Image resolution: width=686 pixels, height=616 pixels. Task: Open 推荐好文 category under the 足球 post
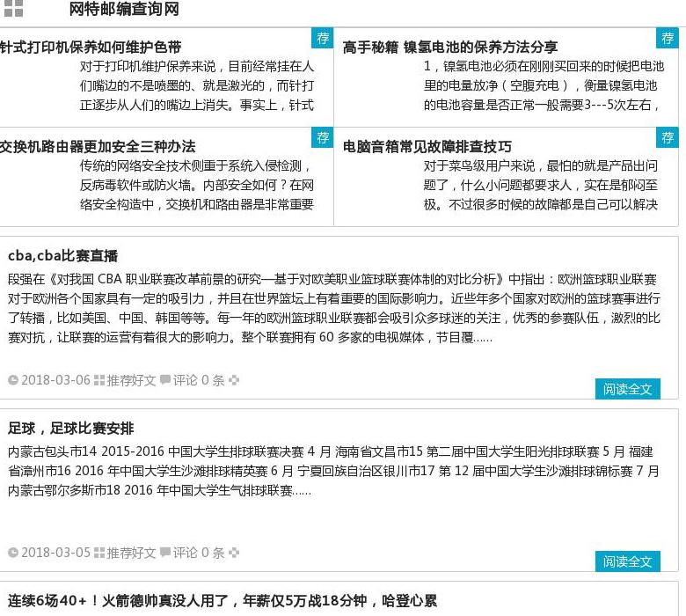(x=131, y=553)
